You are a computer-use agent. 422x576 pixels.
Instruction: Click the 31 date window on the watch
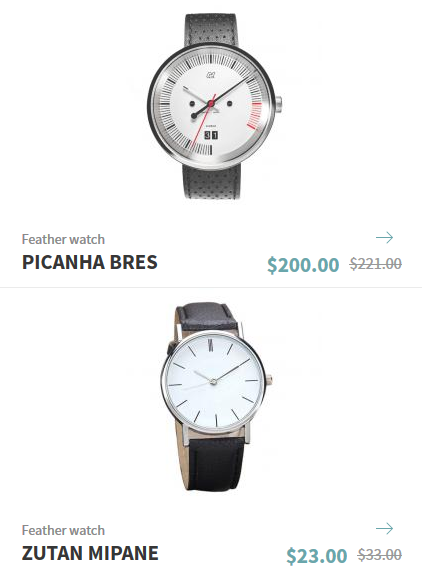point(211,135)
